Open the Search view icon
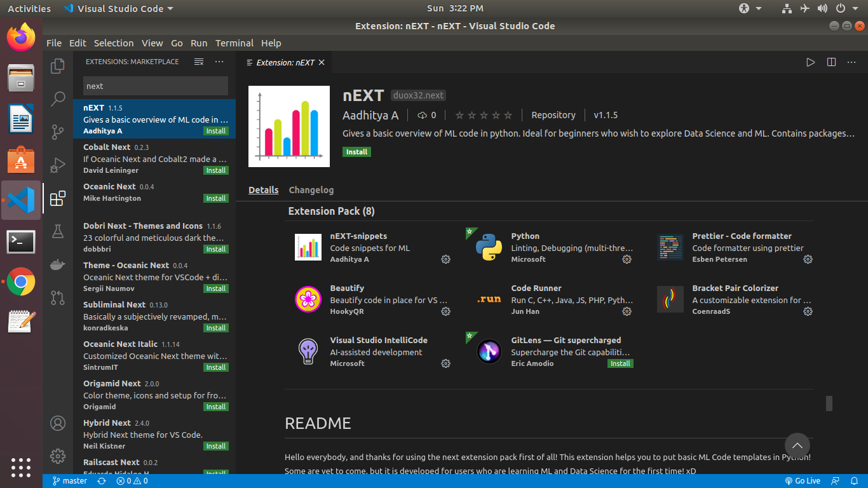Viewport: 868px width, 488px height. click(58, 98)
